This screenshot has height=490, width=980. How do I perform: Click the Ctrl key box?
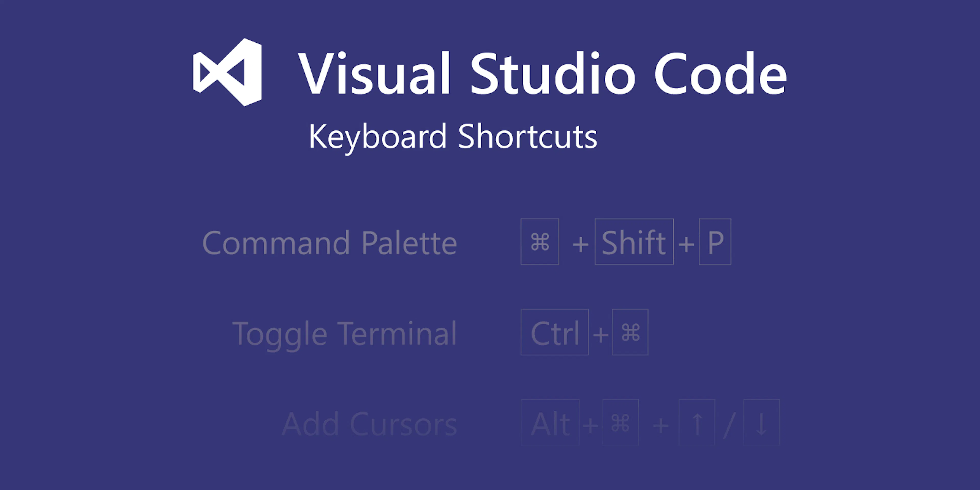554,332
